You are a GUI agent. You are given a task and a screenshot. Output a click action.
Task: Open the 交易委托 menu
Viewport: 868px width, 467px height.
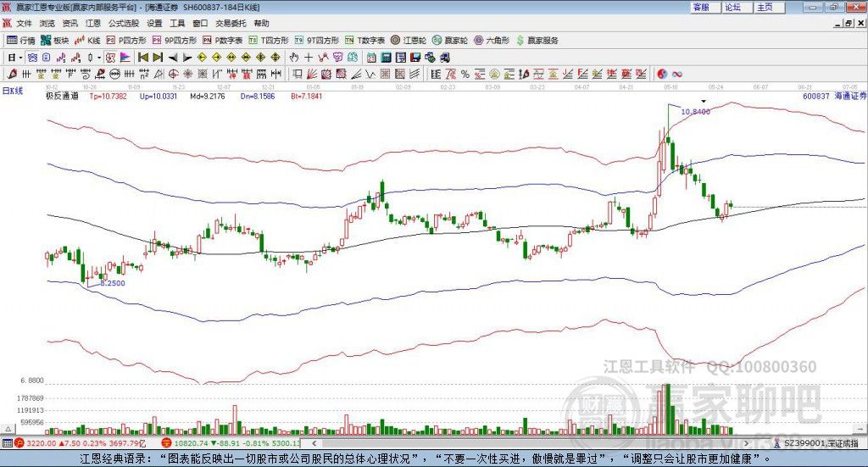click(x=231, y=23)
